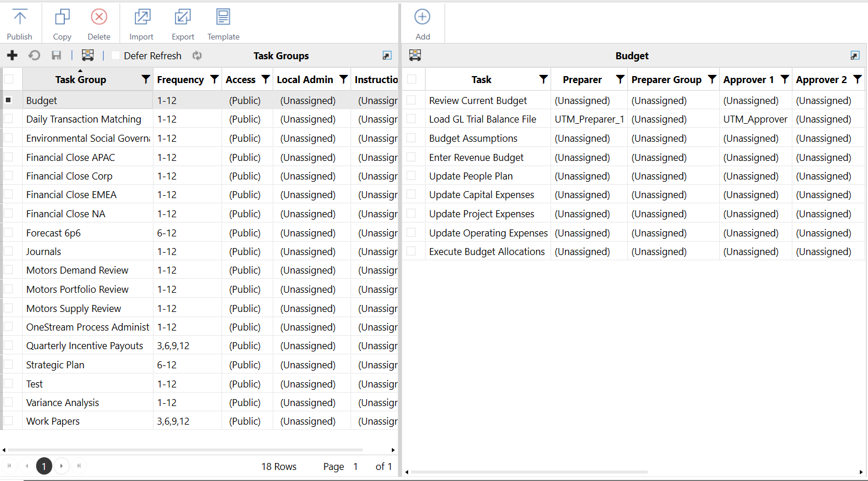Sort by the Frequency column header
The image size is (868, 481).
[180, 80]
